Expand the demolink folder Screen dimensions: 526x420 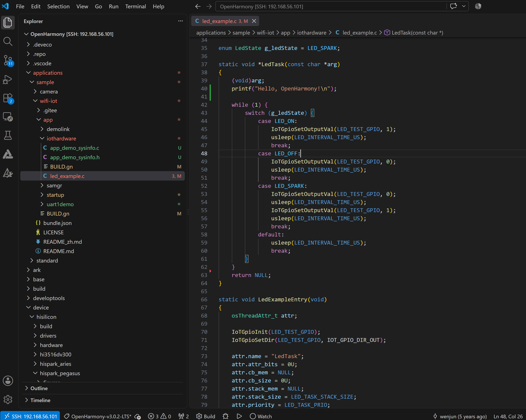coord(103,129)
